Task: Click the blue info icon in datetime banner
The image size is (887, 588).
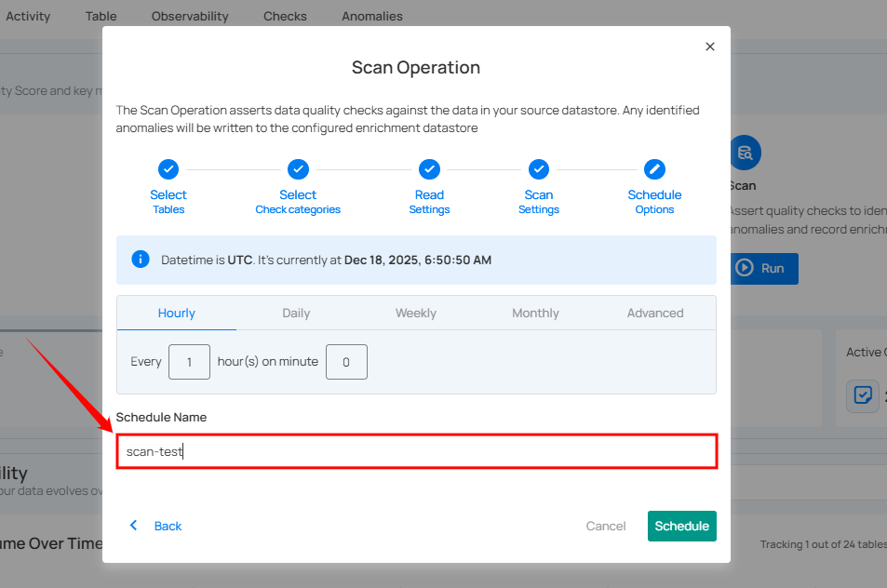Action: pos(141,260)
